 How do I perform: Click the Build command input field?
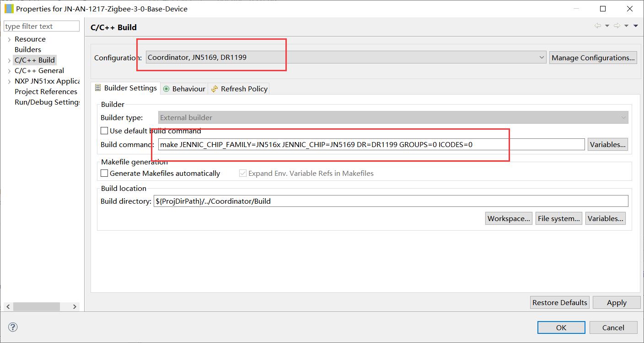point(371,144)
